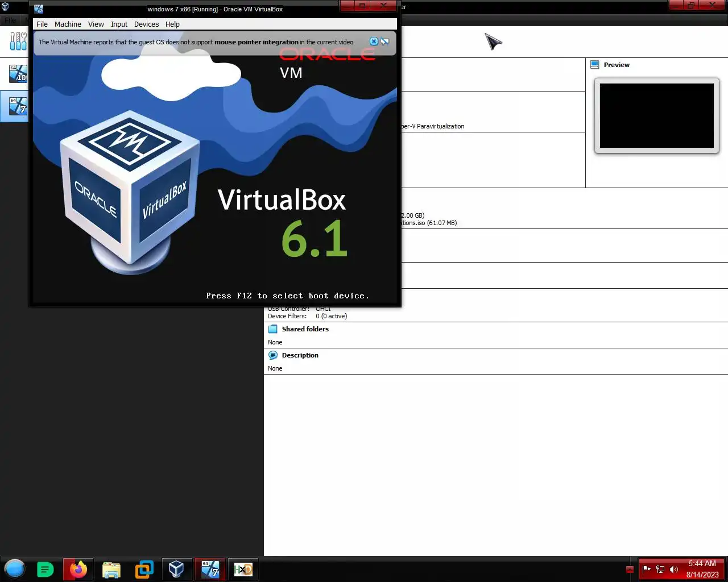Open the network tray icon
Image resolution: width=728 pixels, height=582 pixels.
[660, 569]
